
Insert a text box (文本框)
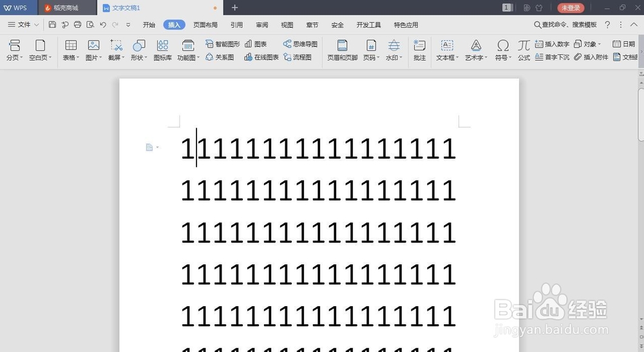pyautogui.click(x=447, y=50)
